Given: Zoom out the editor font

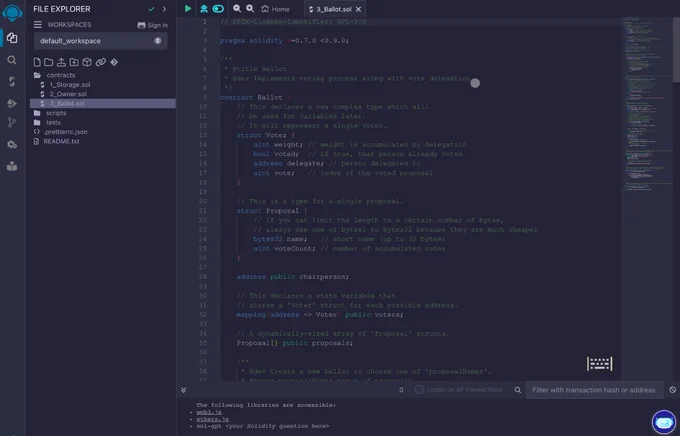Looking at the screenshot, I should click(x=237, y=9).
